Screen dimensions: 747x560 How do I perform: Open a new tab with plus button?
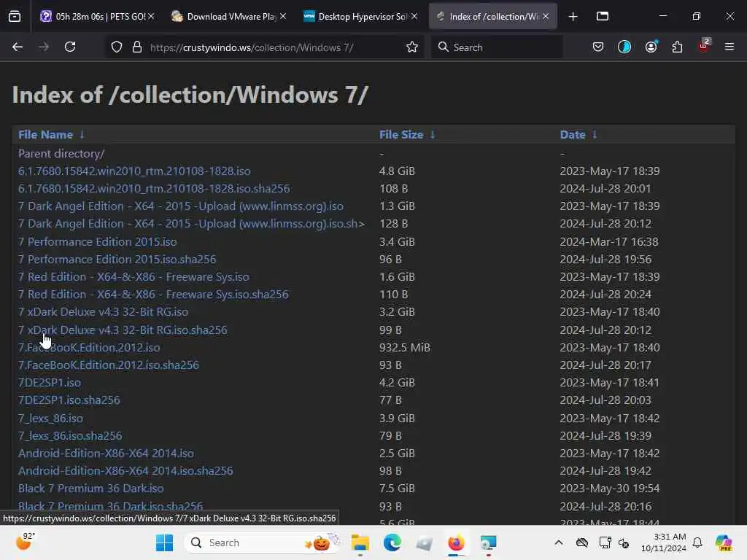click(573, 17)
